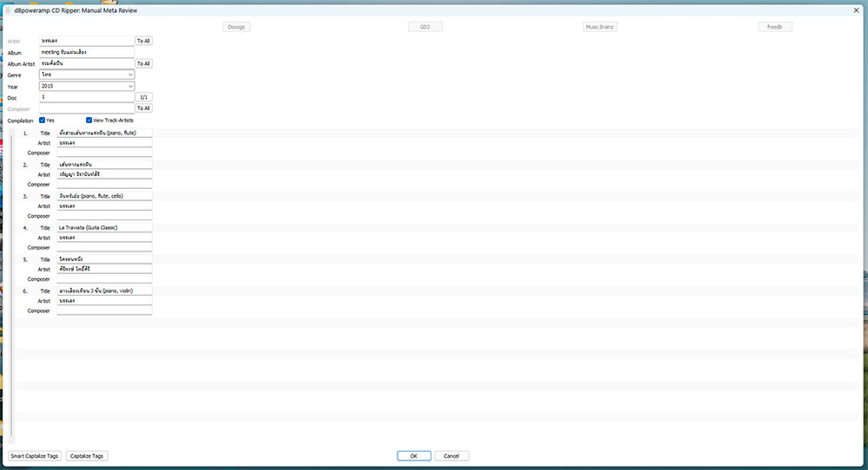Click the 1/1 disc number button
Screen dimensions: 868x470
pos(143,97)
